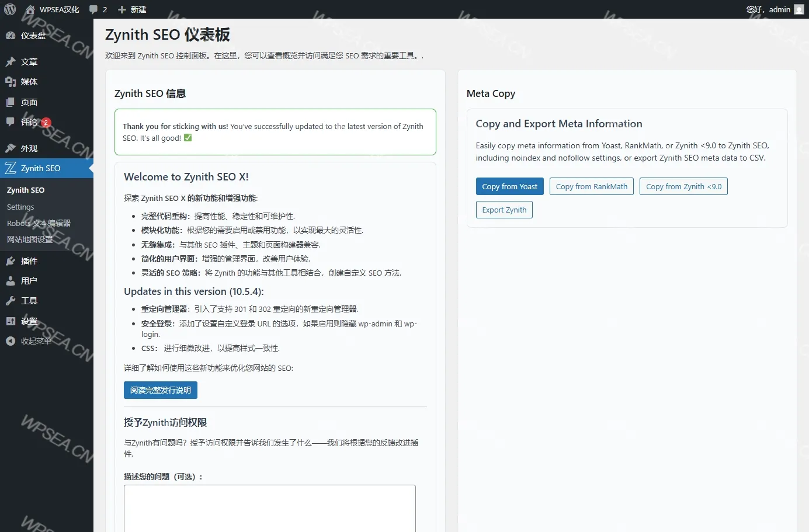The width and height of the screenshot is (809, 532).
Task: Click the 评论 comment icon in sidebar
Action: pyautogui.click(x=11, y=122)
